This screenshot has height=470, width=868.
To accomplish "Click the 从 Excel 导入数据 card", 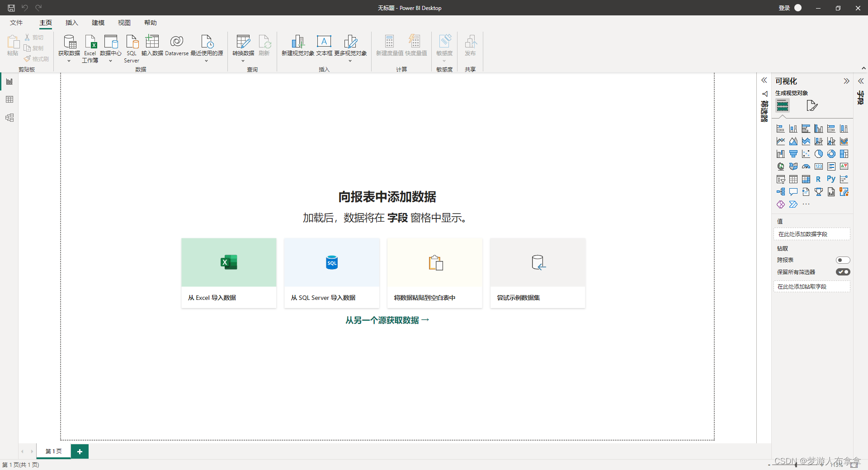I will (229, 273).
